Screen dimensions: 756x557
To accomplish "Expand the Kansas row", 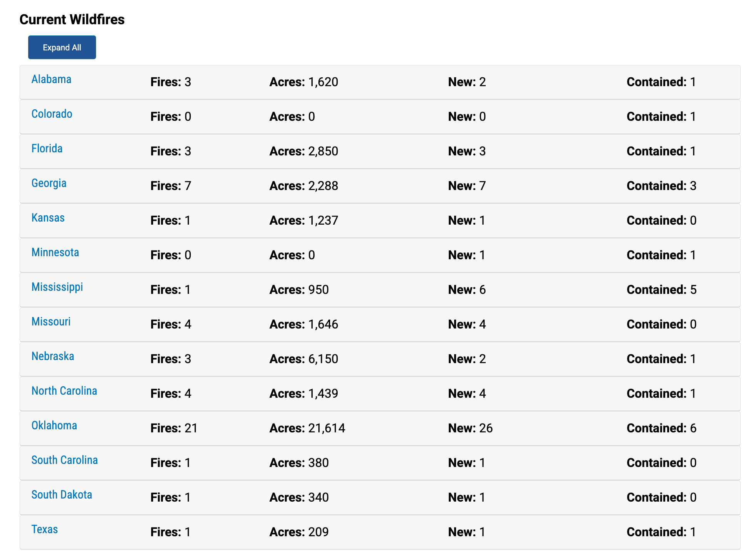I will [x=48, y=218].
